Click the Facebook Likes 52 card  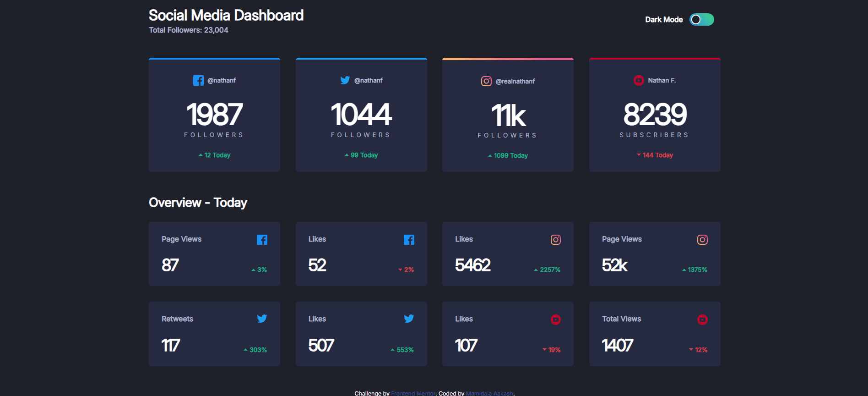(361, 254)
